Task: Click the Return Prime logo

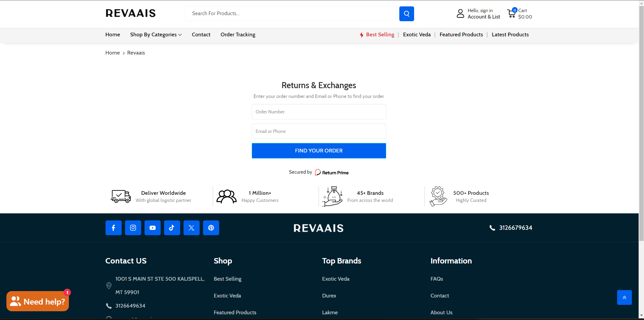Action: [332, 173]
